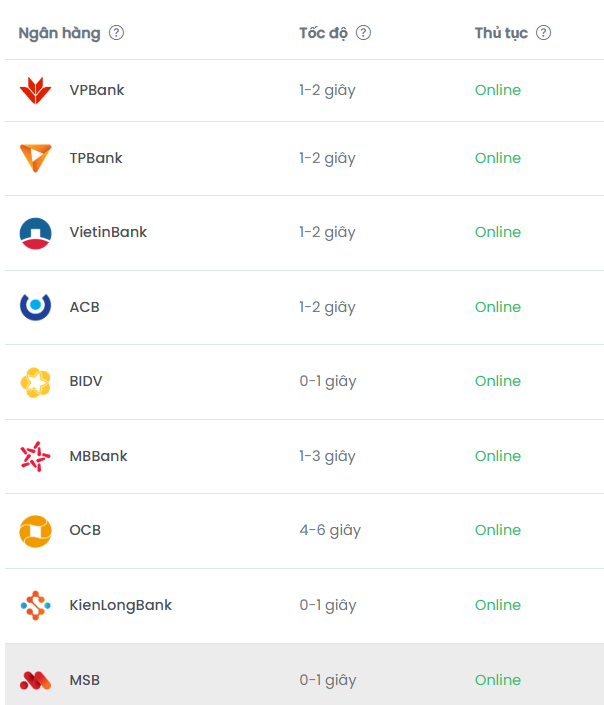
Task: Click the VPBank bank name
Action: point(97,90)
